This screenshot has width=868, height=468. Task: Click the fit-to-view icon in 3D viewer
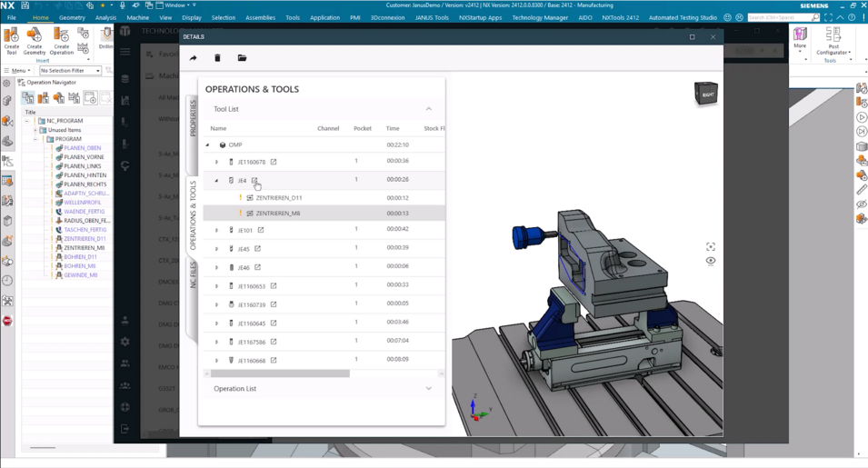(711, 247)
